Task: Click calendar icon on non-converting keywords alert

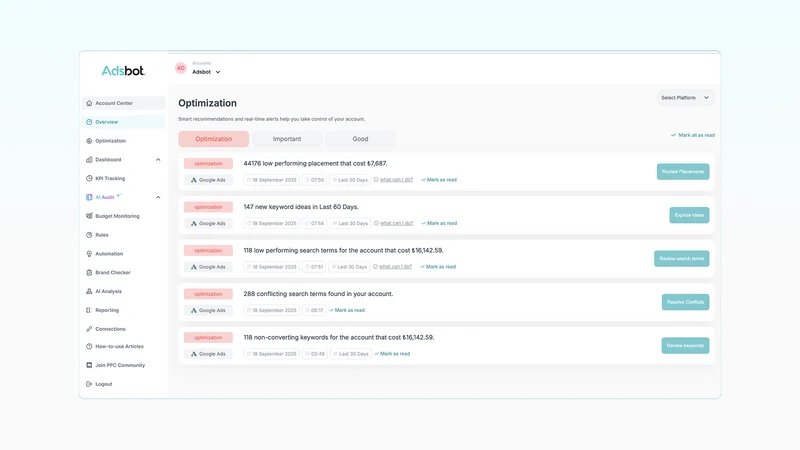Action: pos(249,354)
